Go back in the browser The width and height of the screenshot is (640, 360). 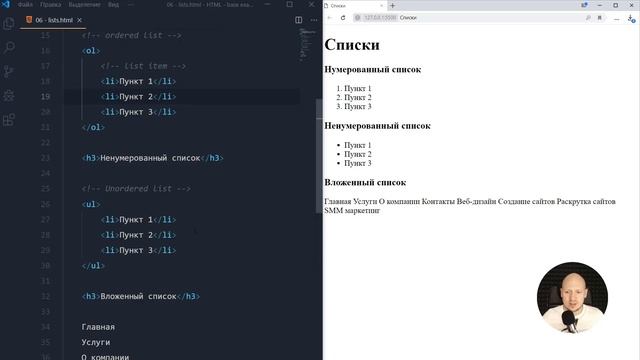click(330, 18)
